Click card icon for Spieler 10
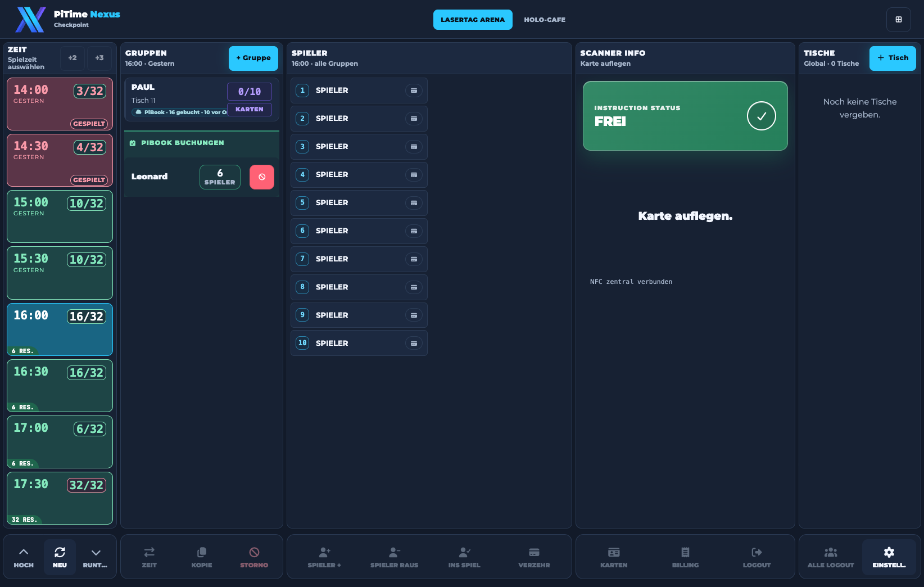 (x=414, y=344)
